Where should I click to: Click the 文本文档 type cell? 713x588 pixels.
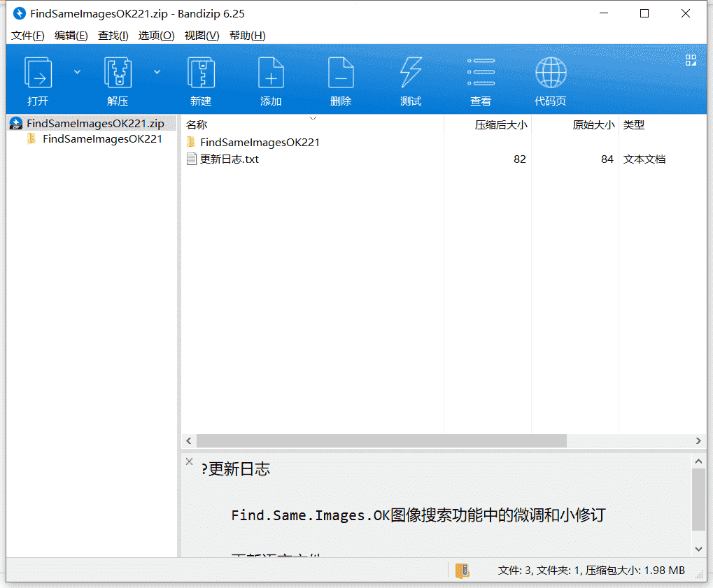(644, 159)
